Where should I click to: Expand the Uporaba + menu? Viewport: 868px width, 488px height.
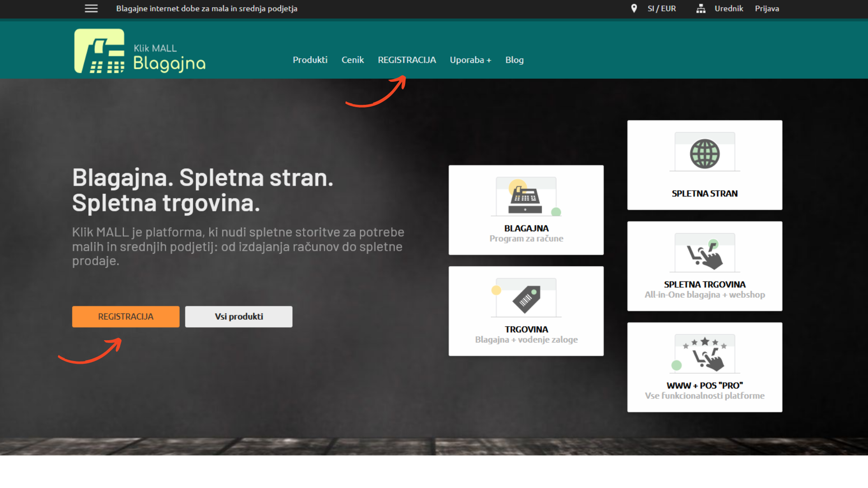(470, 60)
